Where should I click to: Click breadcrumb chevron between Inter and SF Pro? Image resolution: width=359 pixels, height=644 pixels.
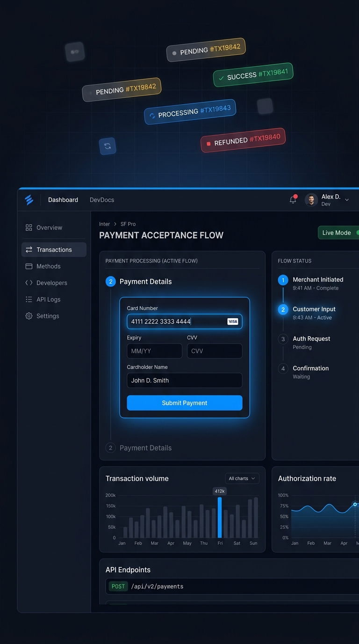pos(115,224)
